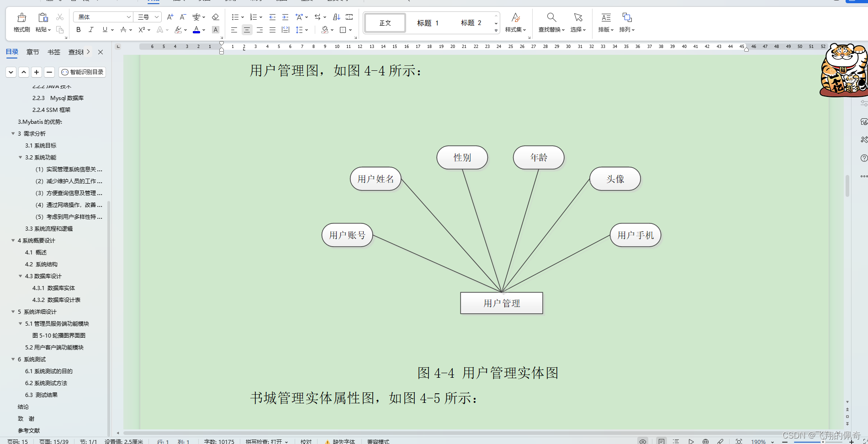Image resolution: width=868 pixels, height=444 pixels.
Task: Increase font size with the A+ icon
Action: [170, 17]
